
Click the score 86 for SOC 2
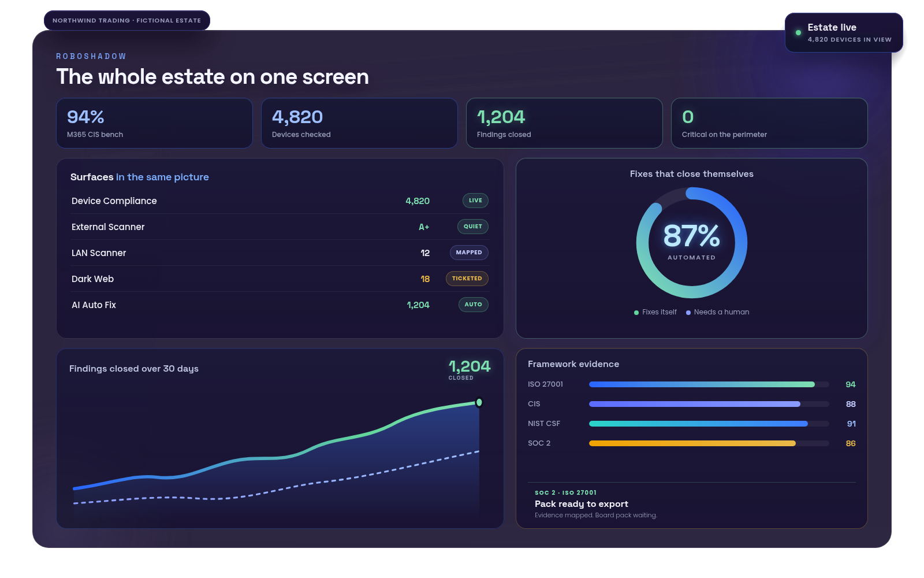pyautogui.click(x=851, y=443)
